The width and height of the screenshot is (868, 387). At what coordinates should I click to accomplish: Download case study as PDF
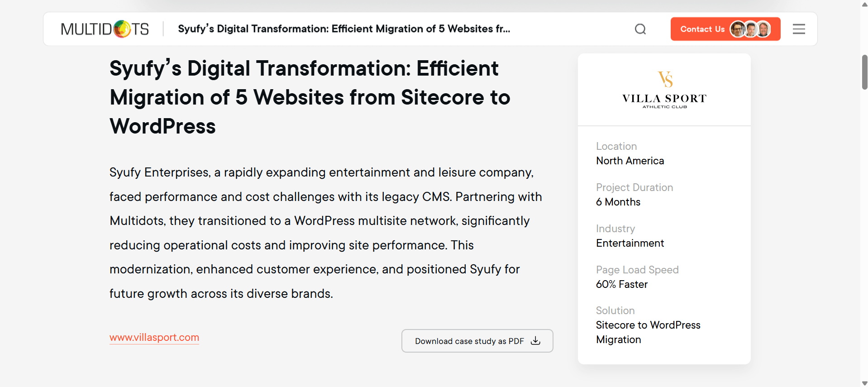point(477,341)
